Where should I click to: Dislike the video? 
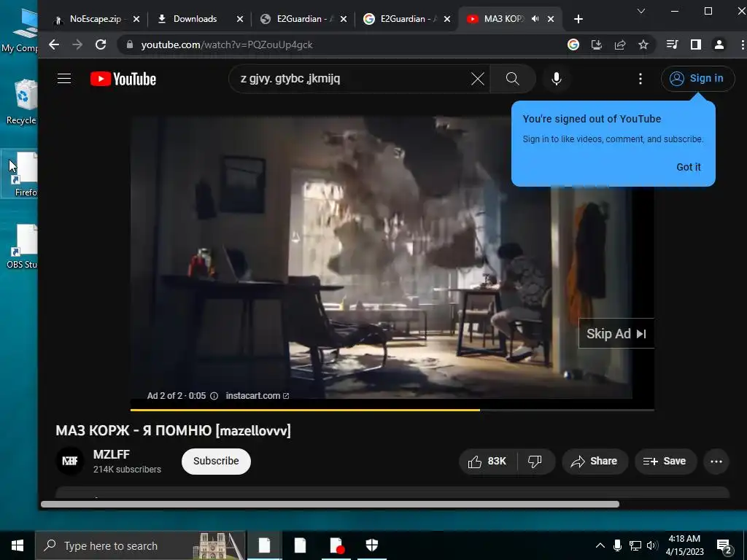click(535, 461)
